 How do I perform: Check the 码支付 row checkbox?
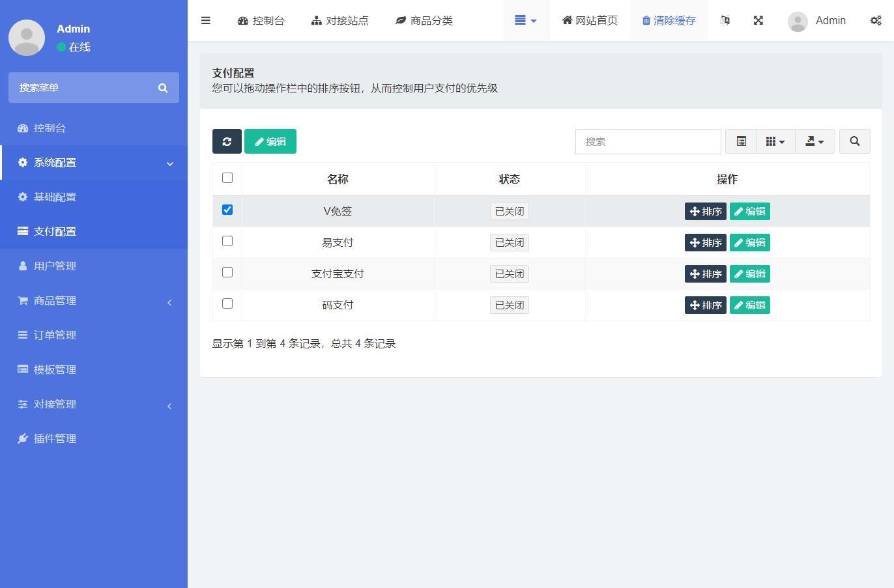point(227,303)
